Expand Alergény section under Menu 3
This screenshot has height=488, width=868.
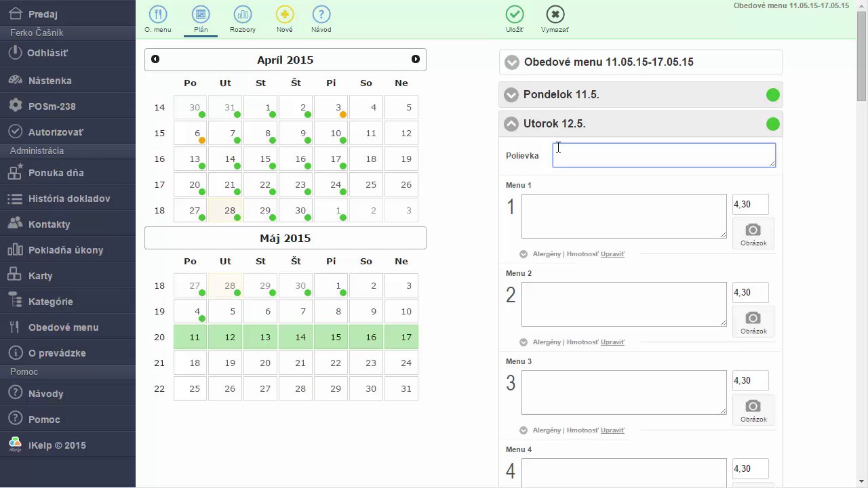coord(524,430)
